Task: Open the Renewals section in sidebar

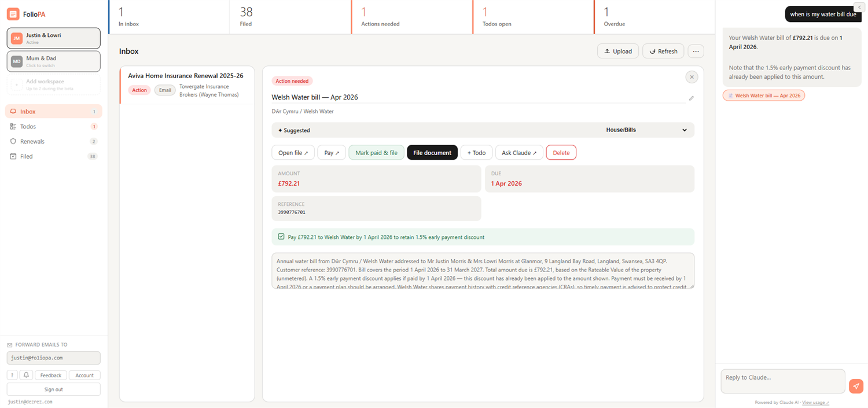Action: (x=53, y=141)
